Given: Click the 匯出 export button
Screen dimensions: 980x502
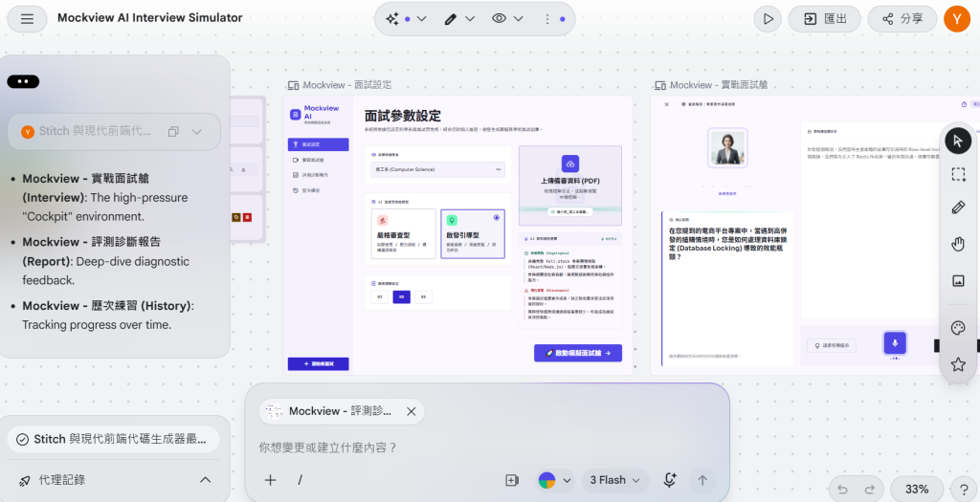Looking at the screenshot, I should coord(824,19).
